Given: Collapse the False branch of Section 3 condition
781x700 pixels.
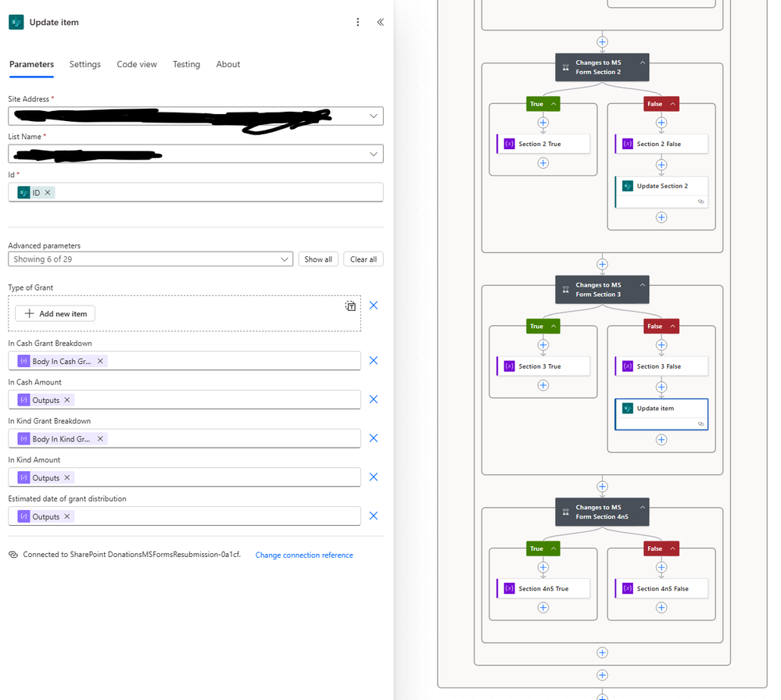Looking at the screenshot, I should pos(672,326).
